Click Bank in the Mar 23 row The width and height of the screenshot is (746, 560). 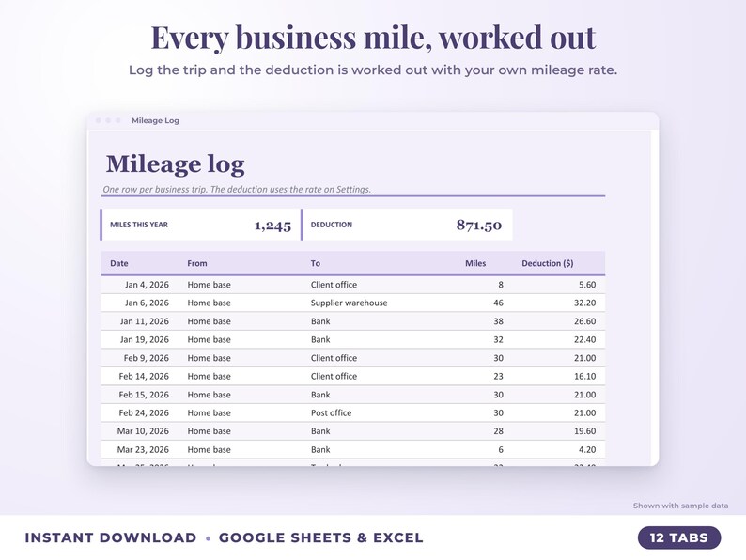click(320, 450)
